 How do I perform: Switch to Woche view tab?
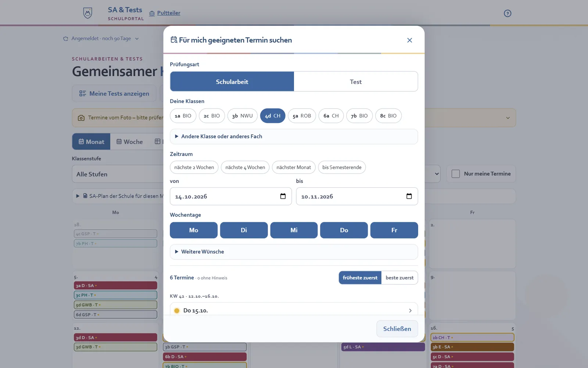[x=129, y=142]
